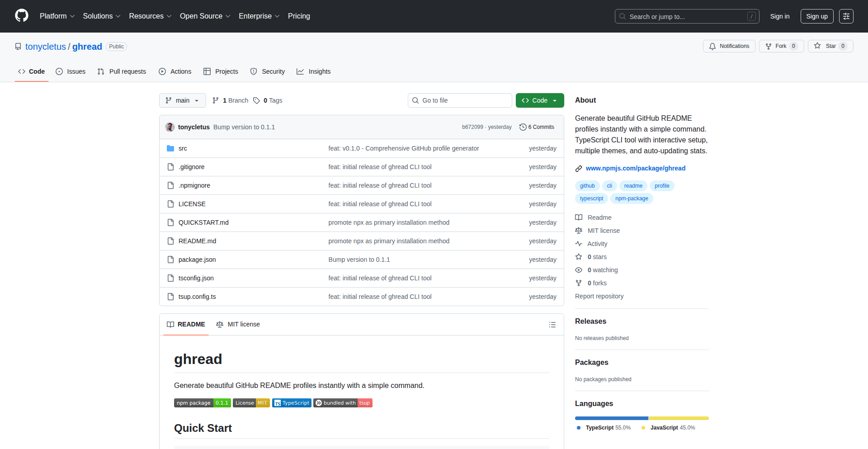This screenshot has height=449, width=868.
Task: Expand the Open Source menu
Action: tap(205, 16)
